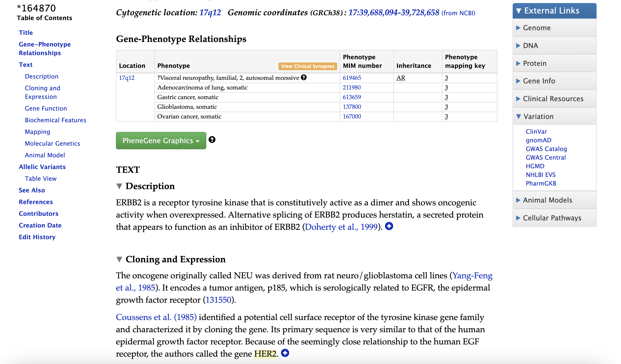Expand the Genome external links group
The image size is (621, 364).
point(554,28)
